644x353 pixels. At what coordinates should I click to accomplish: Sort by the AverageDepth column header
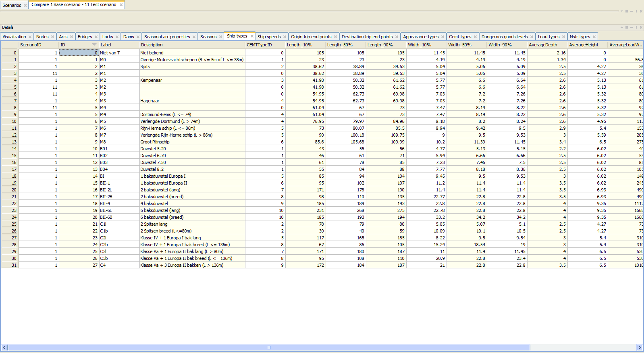point(547,45)
